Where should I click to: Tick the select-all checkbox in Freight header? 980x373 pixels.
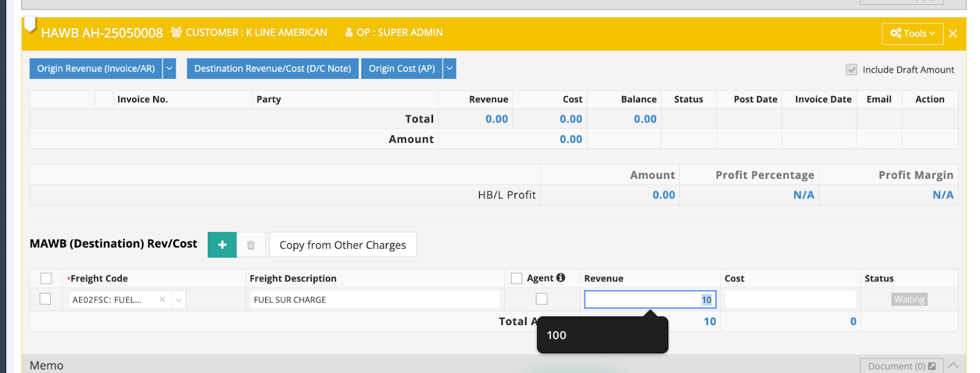[x=46, y=279]
